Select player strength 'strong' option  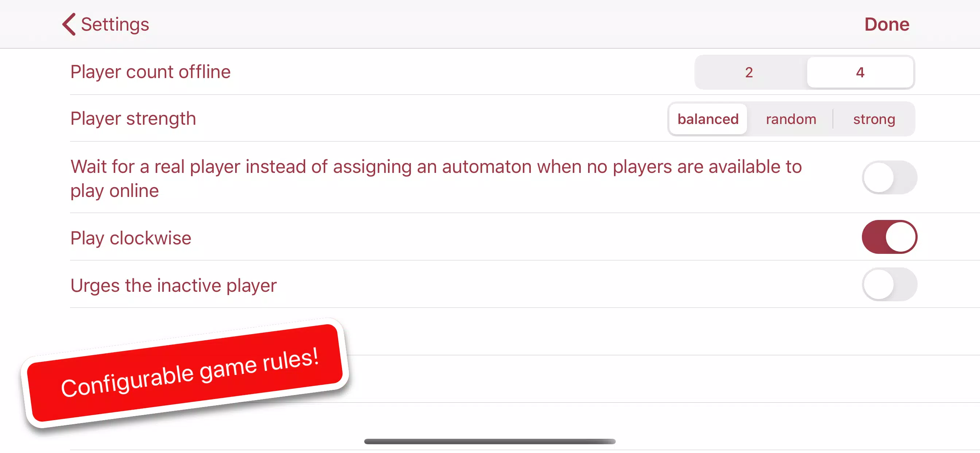pos(874,119)
